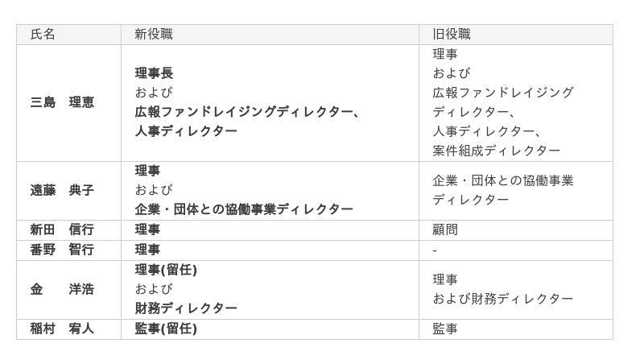
Task: Click the text および財務ディレクター in old roles
Action: pyautogui.click(x=502, y=299)
